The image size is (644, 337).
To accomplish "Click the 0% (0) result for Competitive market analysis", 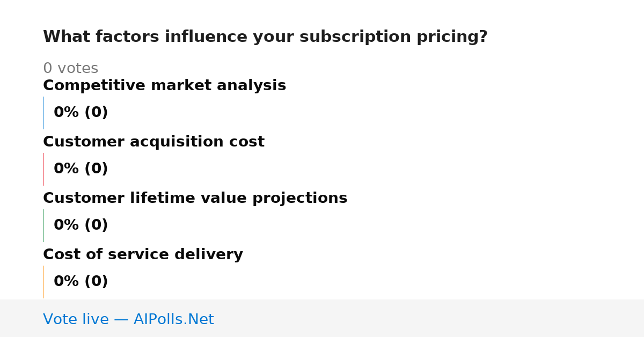I will pyautogui.click(x=81, y=113).
